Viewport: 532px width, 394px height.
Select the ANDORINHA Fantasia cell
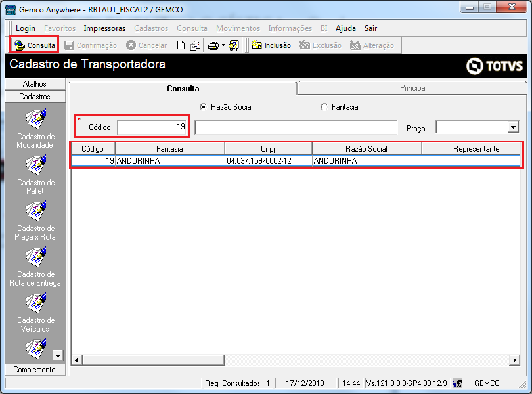[169, 160]
